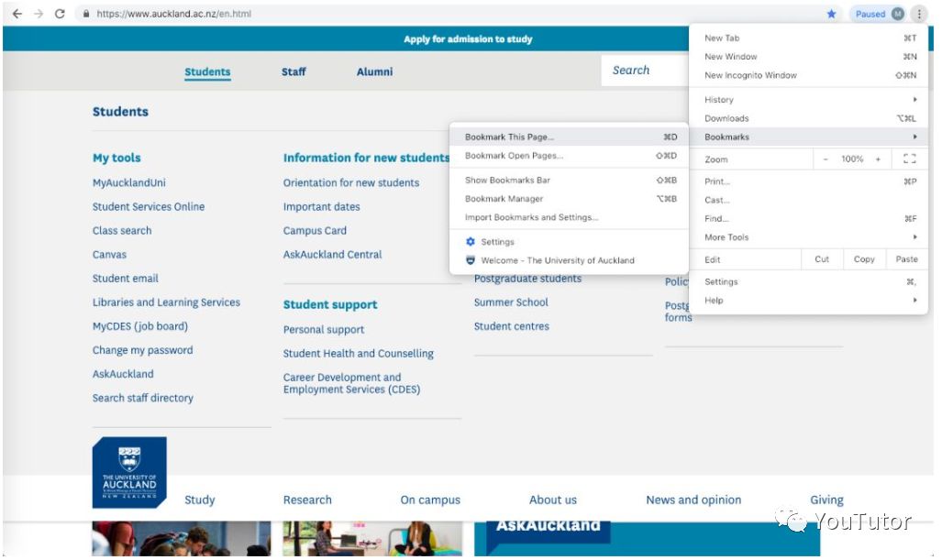Open the Giving navigation item
This screenshot has height=560, width=942.
coord(826,500)
